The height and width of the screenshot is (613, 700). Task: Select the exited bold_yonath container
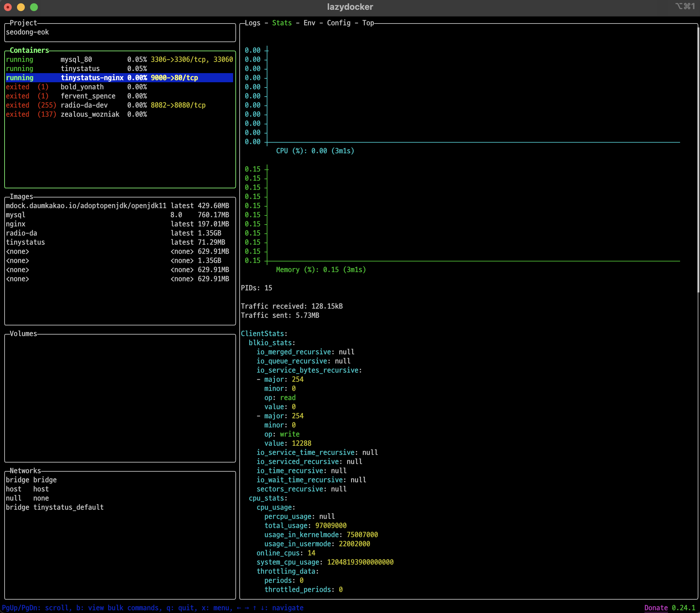(x=82, y=87)
